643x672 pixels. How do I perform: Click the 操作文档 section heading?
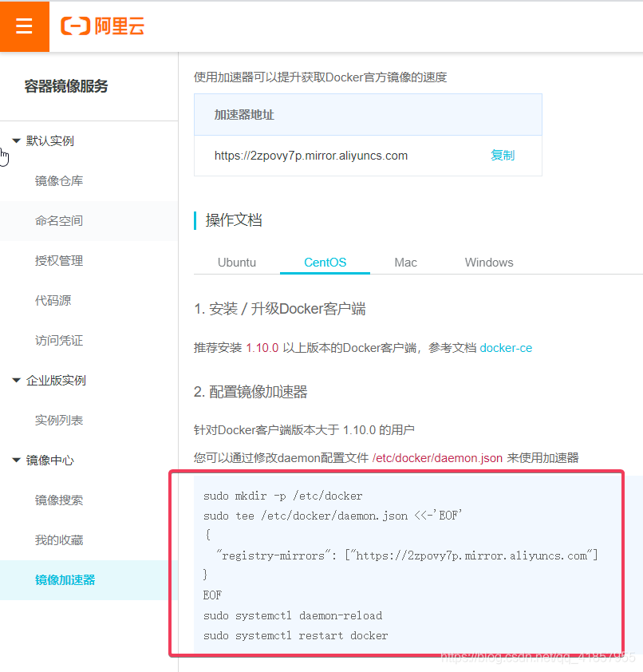coord(234,219)
